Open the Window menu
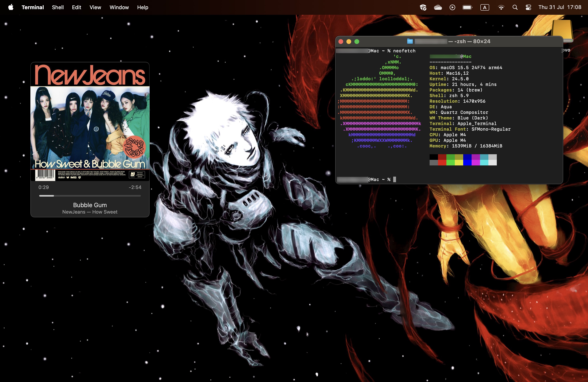 click(x=119, y=7)
